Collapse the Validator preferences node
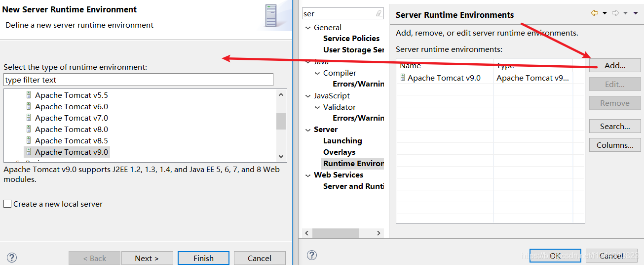This screenshot has width=644, height=265. pyautogui.click(x=318, y=107)
